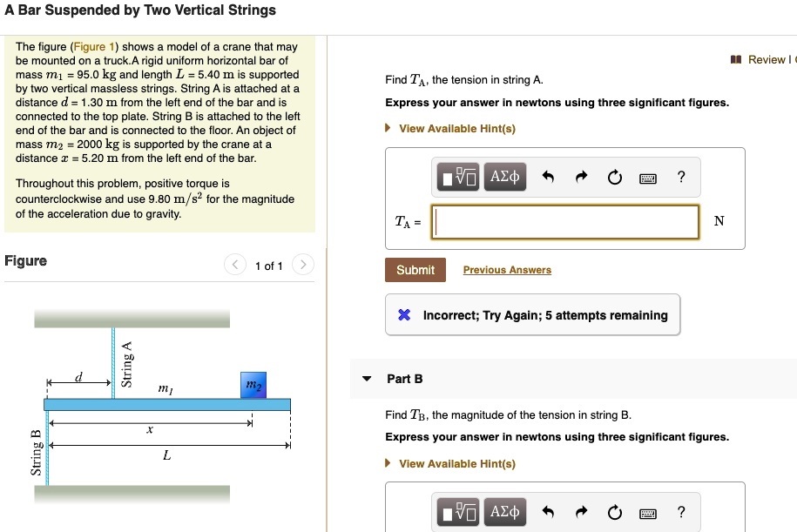This screenshot has width=797, height=532.
Task: Click the help question mark in Part A
Action: pos(681,177)
